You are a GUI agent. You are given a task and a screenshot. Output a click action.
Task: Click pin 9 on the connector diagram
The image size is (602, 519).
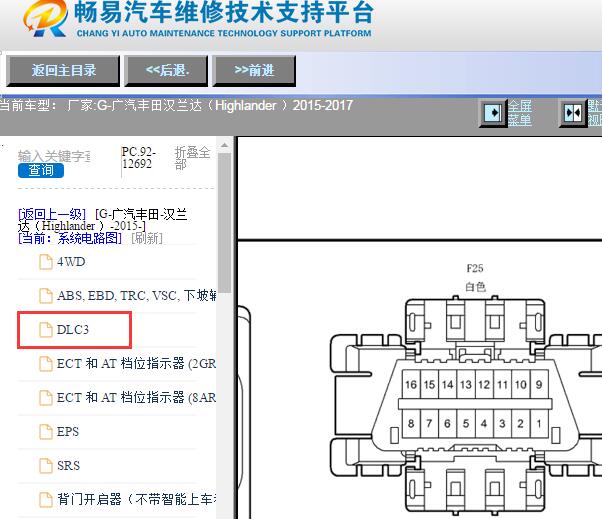click(x=539, y=385)
